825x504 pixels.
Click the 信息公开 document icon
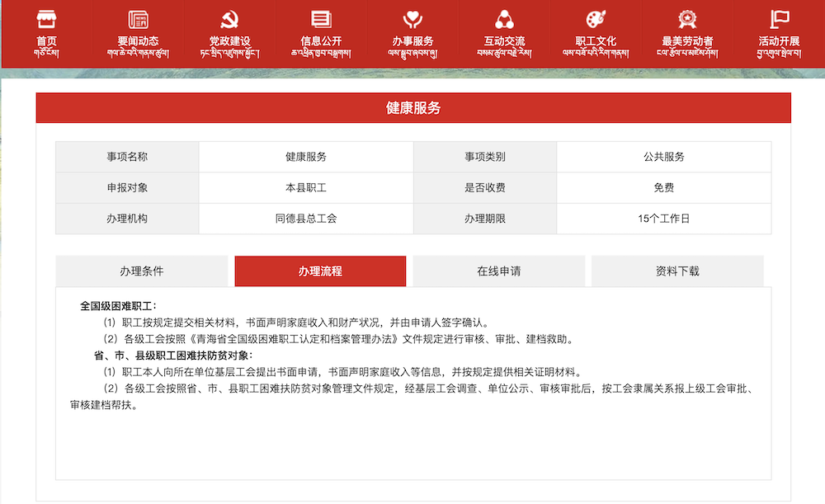coord(321,20)
